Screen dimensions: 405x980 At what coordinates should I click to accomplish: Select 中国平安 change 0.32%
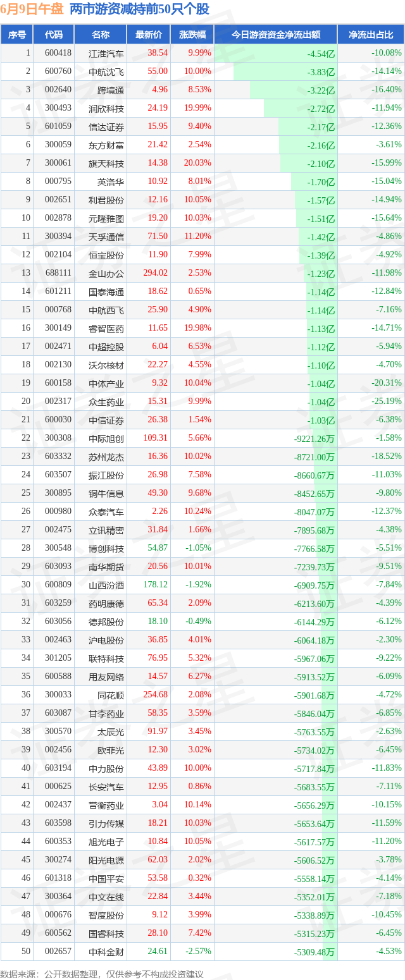pyautogui.click(x=200, y=879)
